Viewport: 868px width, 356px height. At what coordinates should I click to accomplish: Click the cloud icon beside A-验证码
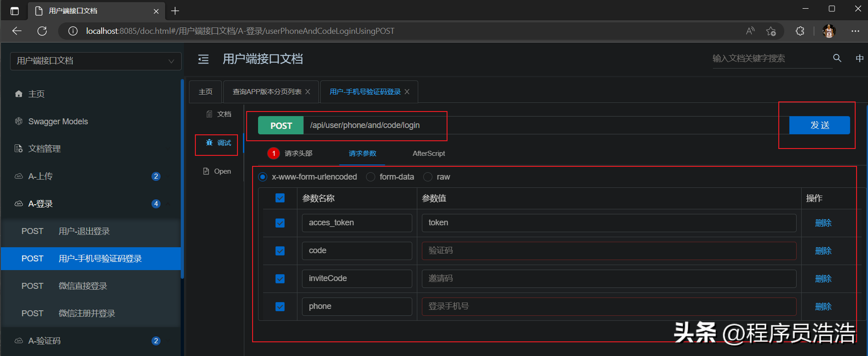(x=19, y=340)
